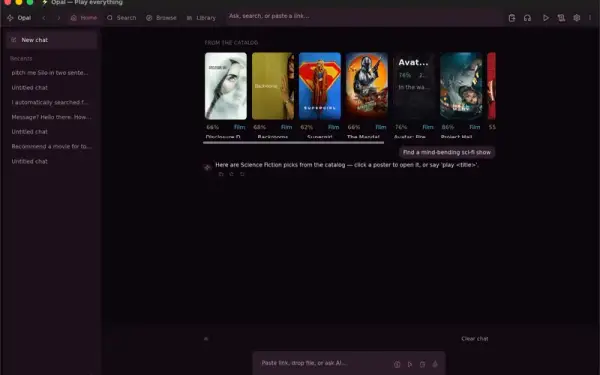Open the 'Message? Hello there. How...' chat

51,117
